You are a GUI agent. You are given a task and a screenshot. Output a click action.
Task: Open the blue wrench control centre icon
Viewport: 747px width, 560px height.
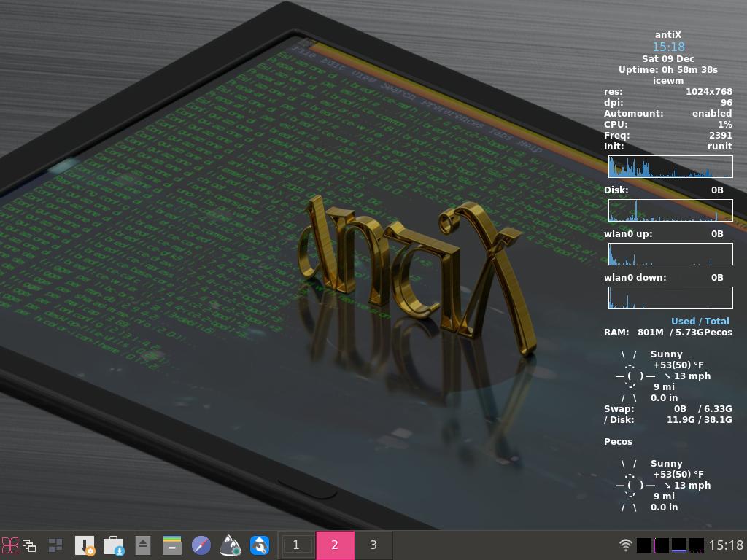click(x=260, y=545)
